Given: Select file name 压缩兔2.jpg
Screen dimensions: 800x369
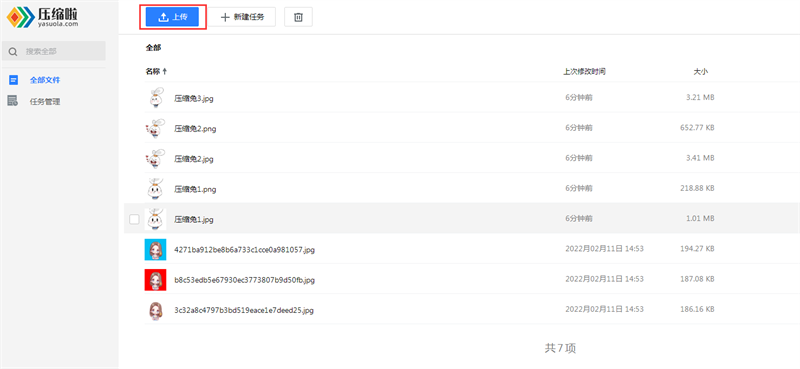Looking at the screenshot, I should [194, 159].
